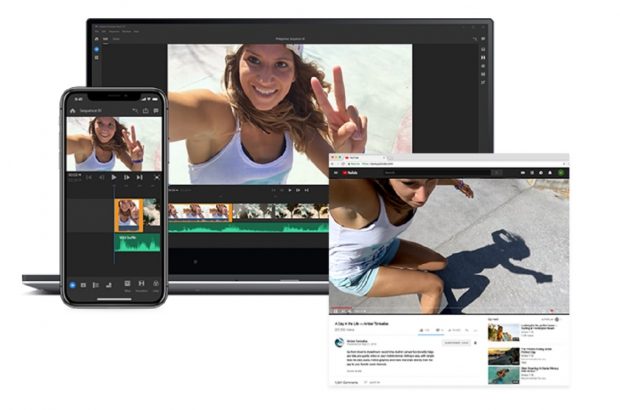Viewport: 620px width, 410px height.
Task: Open top icon in laptop right sidebar
Action: pyautogui.click(x=483, y=49)
